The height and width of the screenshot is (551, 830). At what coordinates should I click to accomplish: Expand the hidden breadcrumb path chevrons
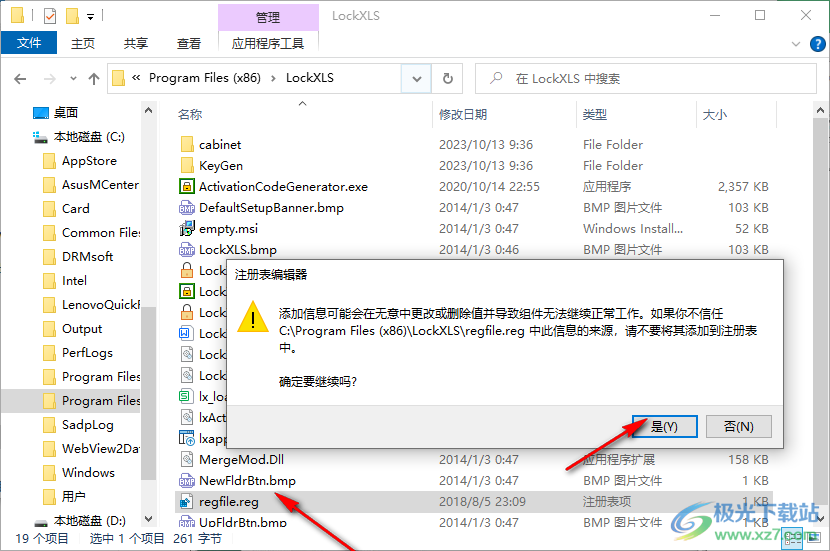[x=136, y=78]
